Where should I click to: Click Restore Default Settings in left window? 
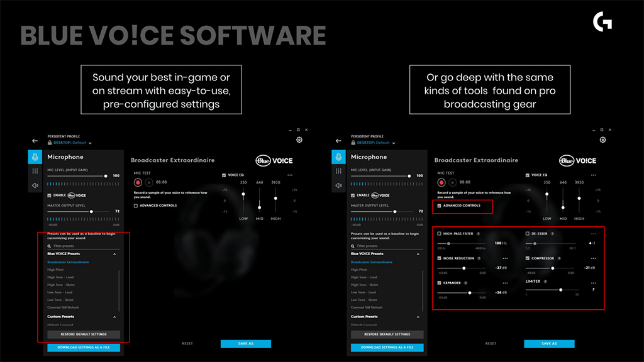(84, 334)
